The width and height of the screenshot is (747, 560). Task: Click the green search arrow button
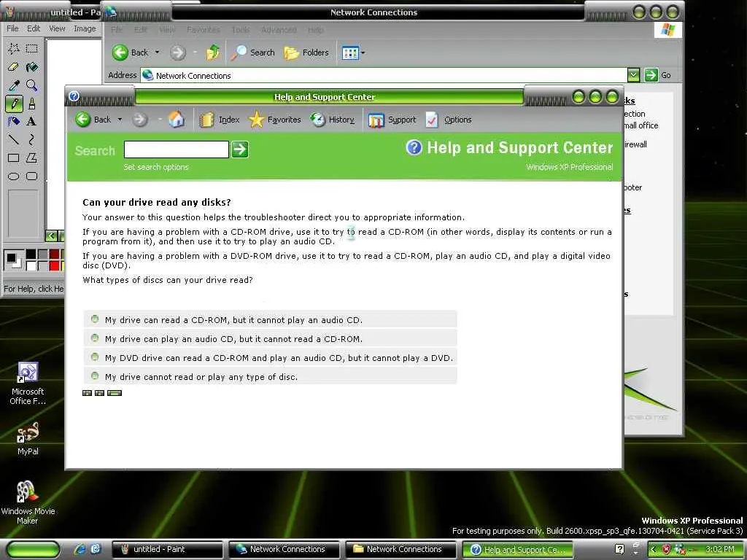(239, 149)
